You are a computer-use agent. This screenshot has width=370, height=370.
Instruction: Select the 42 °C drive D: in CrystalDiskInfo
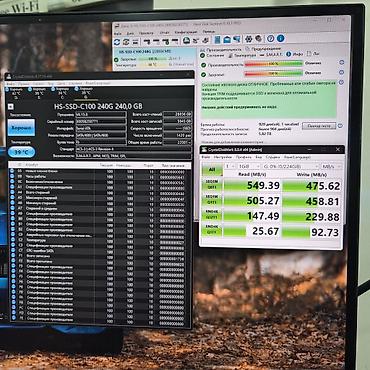(x=15, y=92)
